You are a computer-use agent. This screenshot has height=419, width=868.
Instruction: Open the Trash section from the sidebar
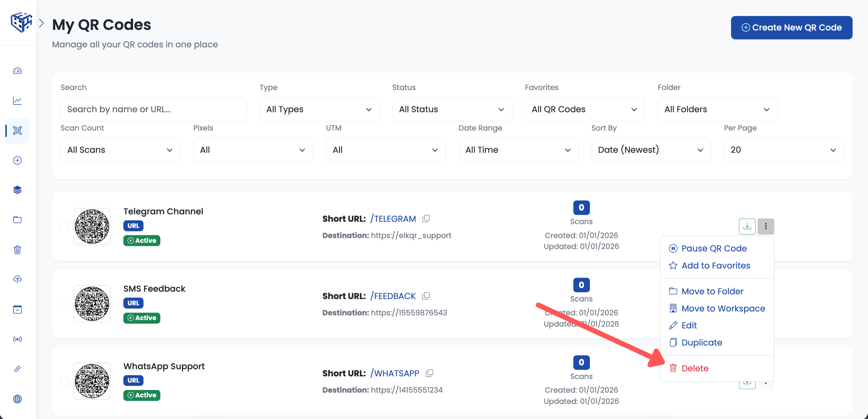pos(17,250)
